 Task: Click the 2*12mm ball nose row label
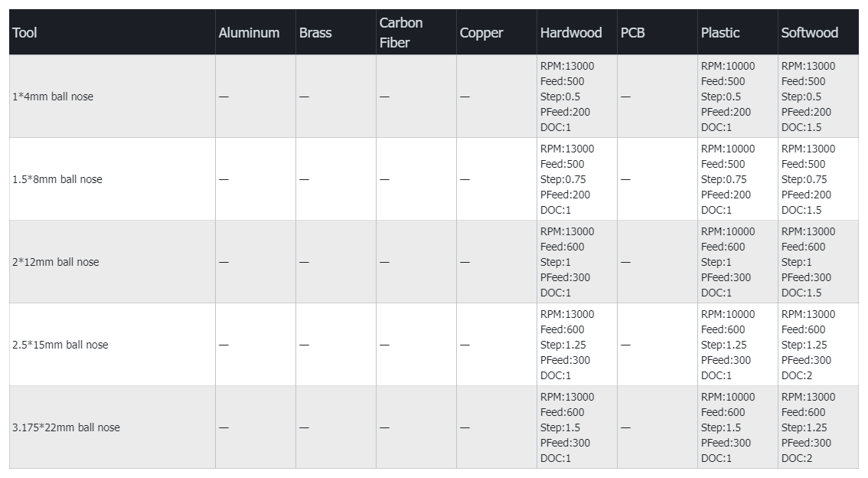click(x=56, y=262)
